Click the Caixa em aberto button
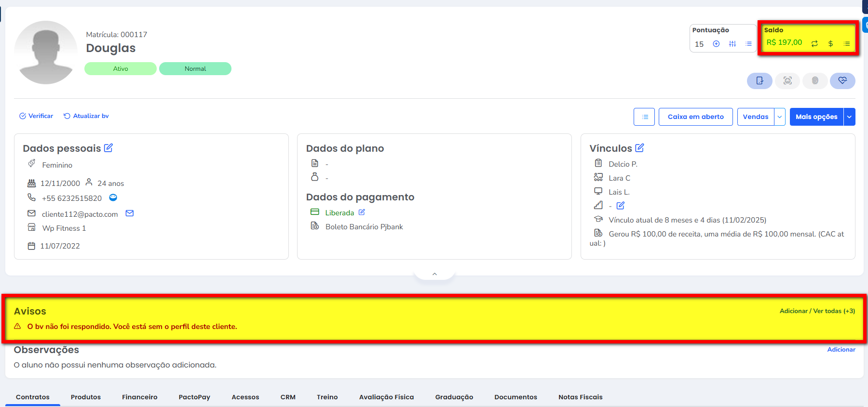 pos(695,117)
